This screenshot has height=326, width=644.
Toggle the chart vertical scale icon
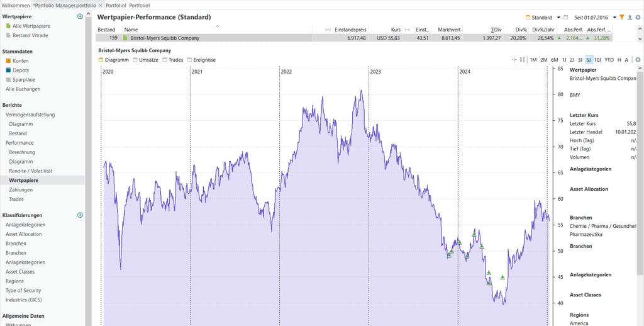[x=522, y=60]
